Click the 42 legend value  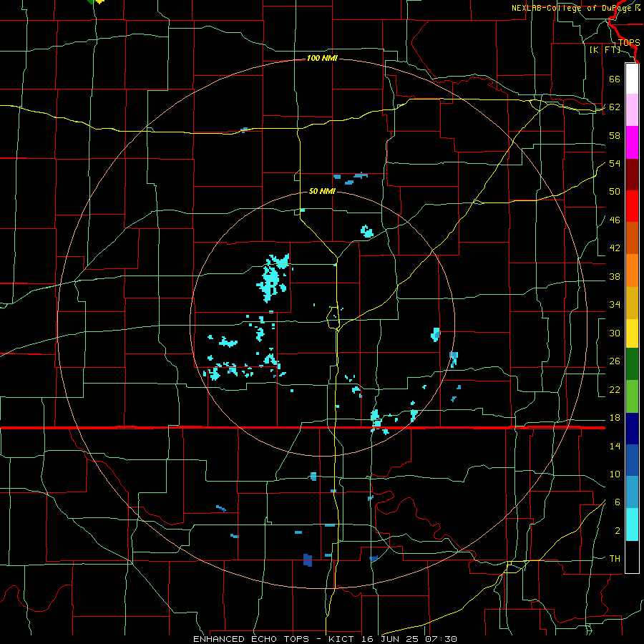615,248
